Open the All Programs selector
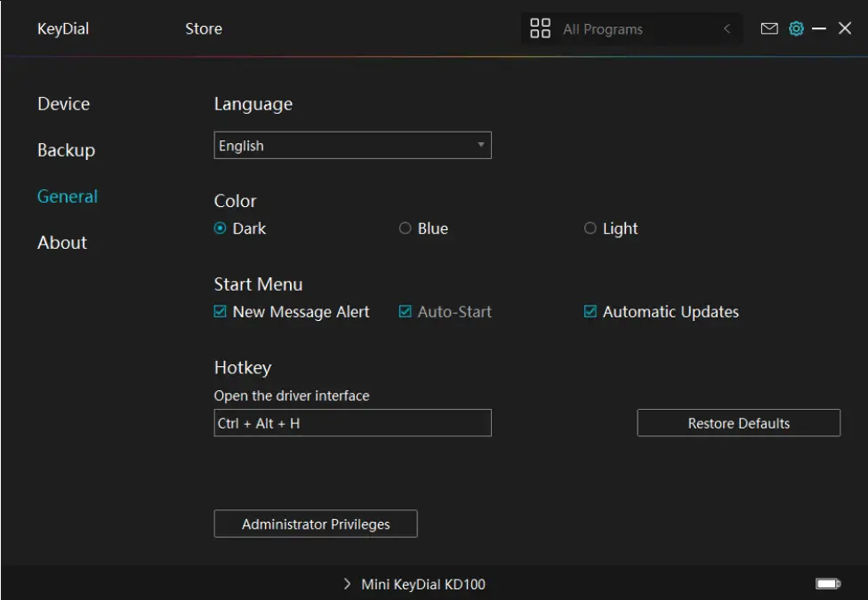This screenshot has height=600, width=868. click(623, 28)
